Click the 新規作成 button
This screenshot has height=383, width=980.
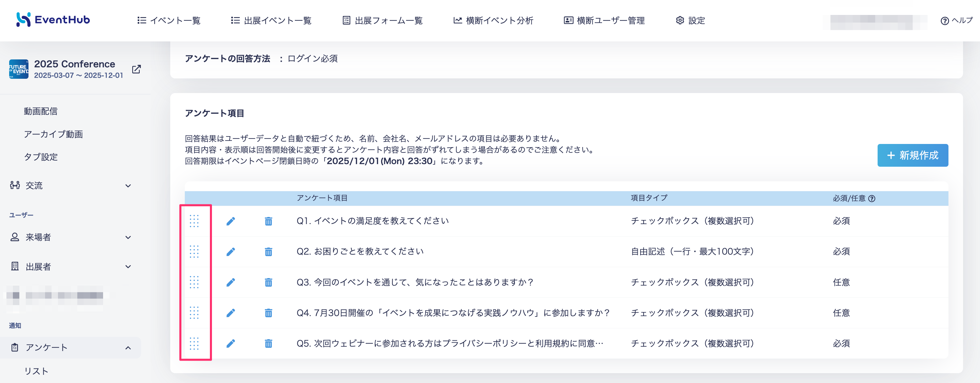(x=913, y=156)
